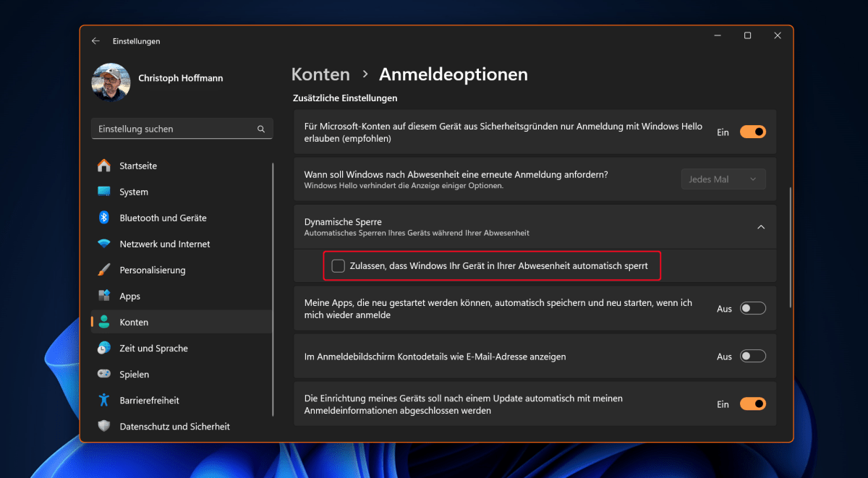Go to Spielen settings label

pyautogui.click(x=135, y=374)
